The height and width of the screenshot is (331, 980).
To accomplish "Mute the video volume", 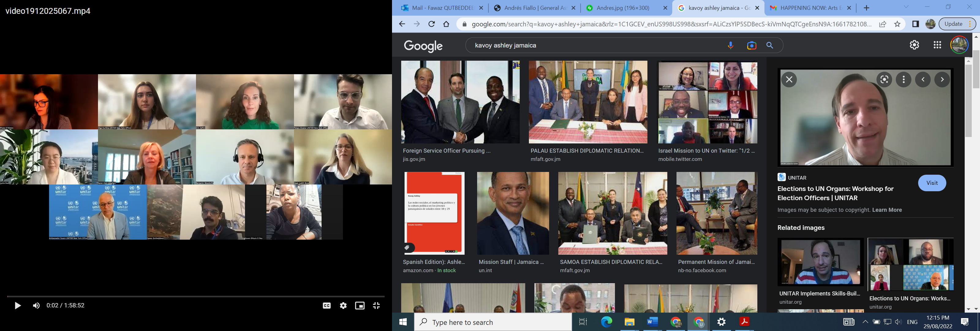I will pyautogui.click(x=36, y=306).
